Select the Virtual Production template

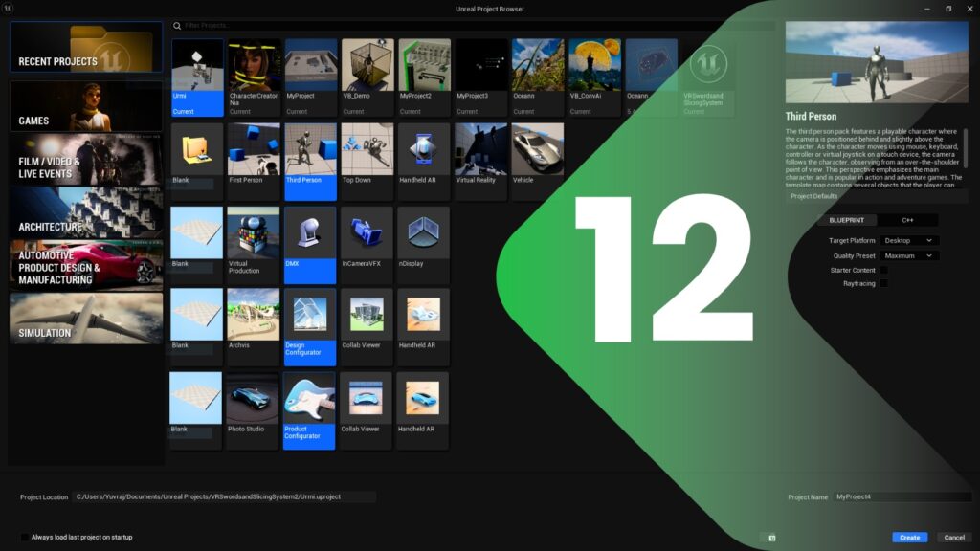click(x=253, y=246)
